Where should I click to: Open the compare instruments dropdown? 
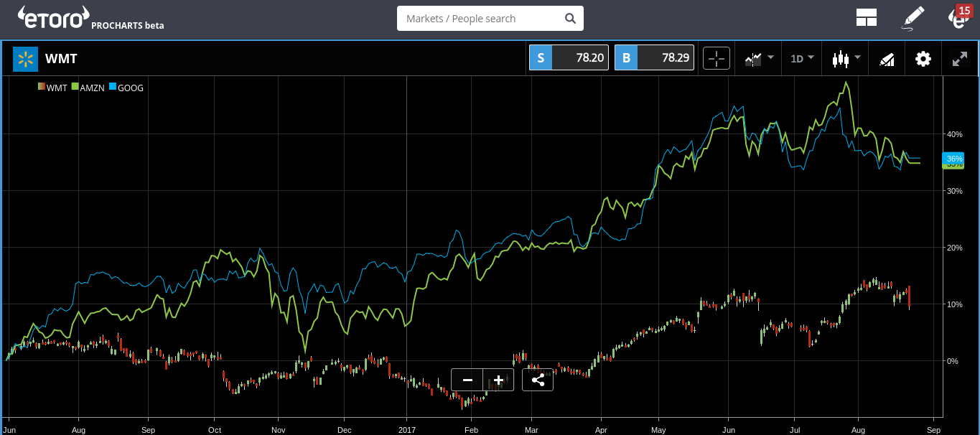point(758,58)
